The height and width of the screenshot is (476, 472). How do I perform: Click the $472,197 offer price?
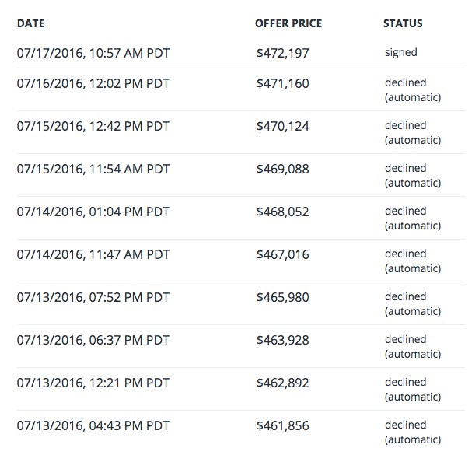click(x=281, y=53)
